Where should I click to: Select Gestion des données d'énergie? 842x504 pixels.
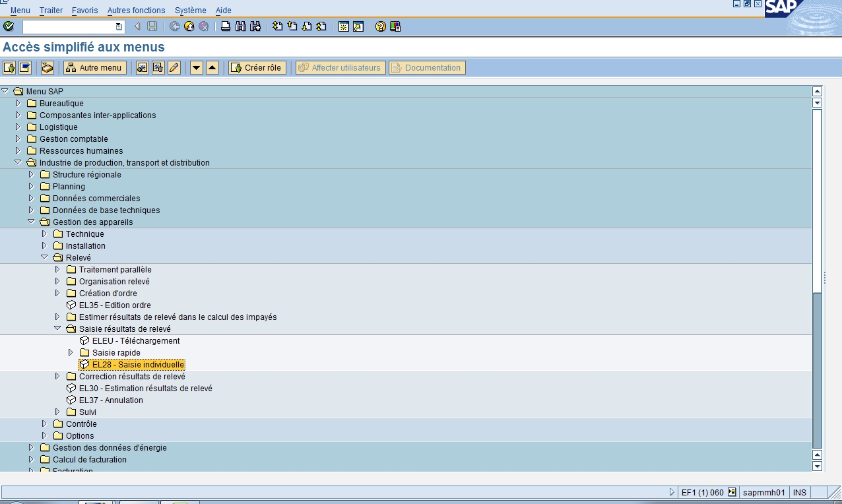110,448
